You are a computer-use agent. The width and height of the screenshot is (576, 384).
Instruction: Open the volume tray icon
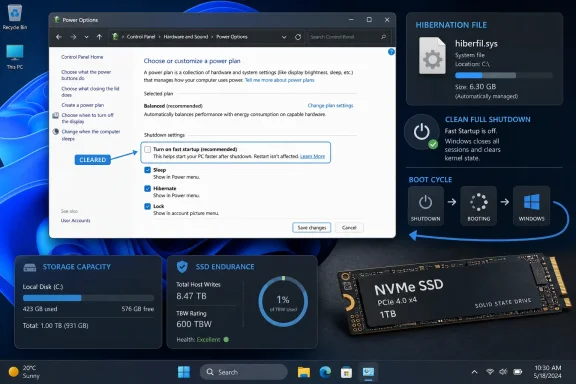503,372
